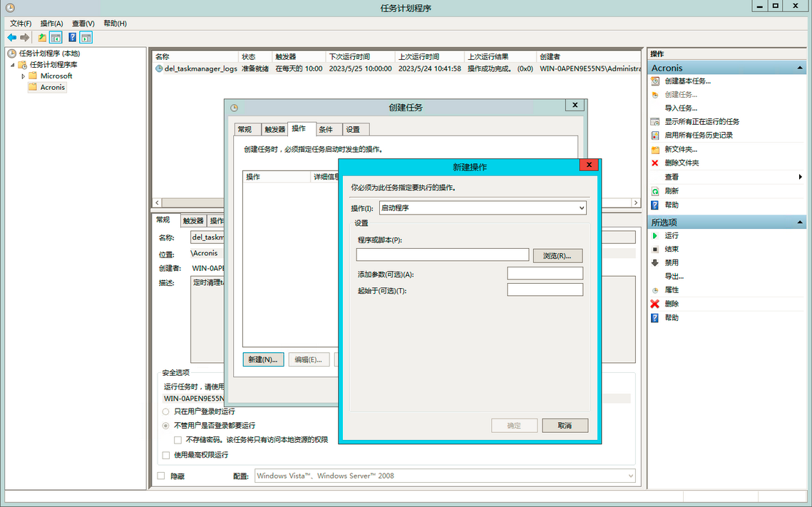Viewport: 812px width, 507px height.
Task: Click the 新建(N)... button in 创建任务 dialog
Action: [x=263, y=359]
